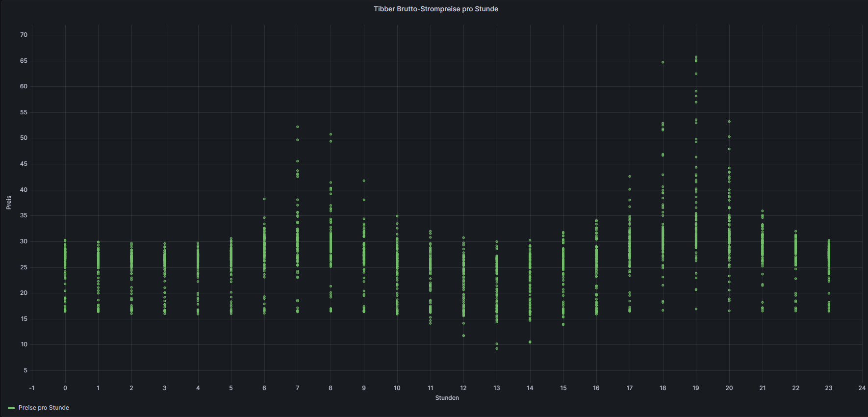
Task: Click the highest data point at hour 18
Action: pos(663,62)
